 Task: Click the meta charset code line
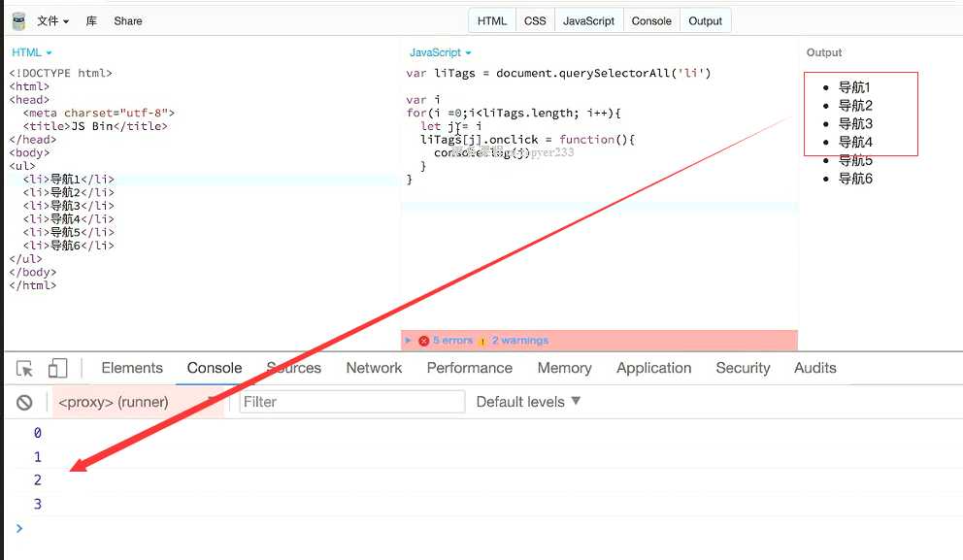(99, 113)
